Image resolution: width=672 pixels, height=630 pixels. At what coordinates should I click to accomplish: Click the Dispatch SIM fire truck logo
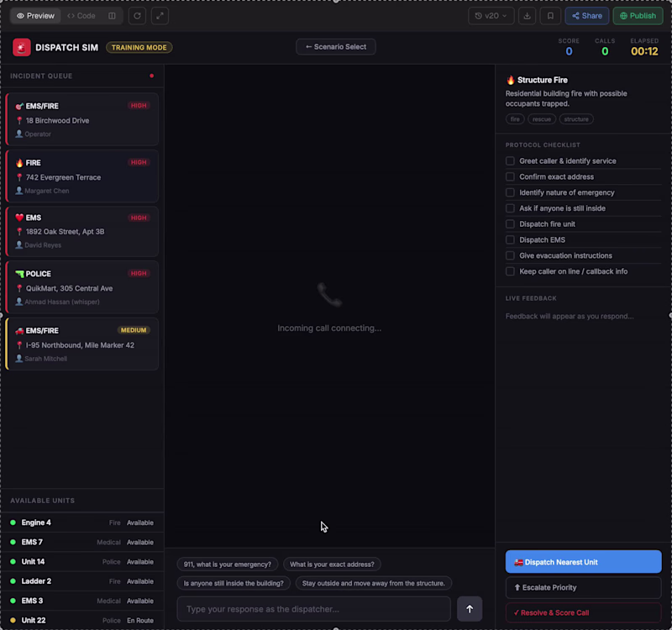[21, 48]
